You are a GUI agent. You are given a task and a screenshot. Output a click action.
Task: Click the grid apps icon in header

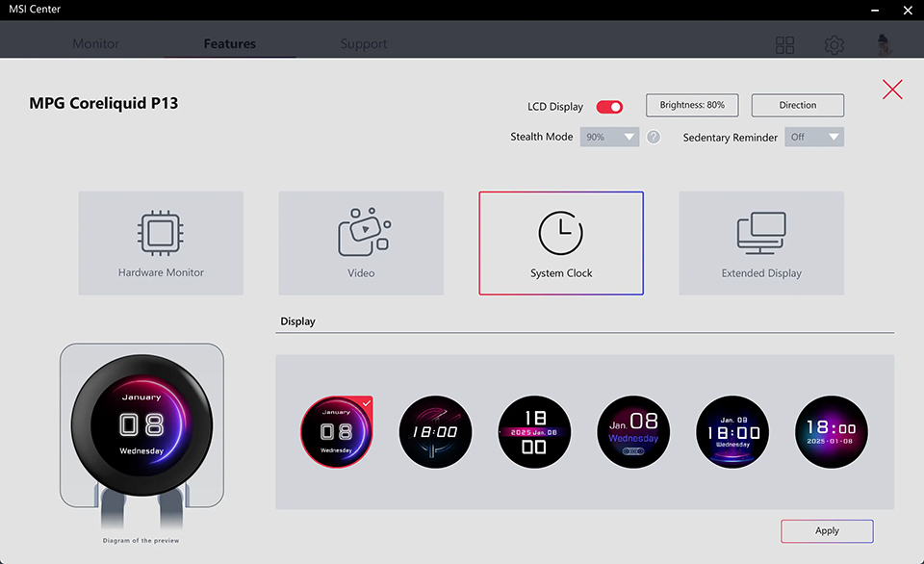click(784, 45)
